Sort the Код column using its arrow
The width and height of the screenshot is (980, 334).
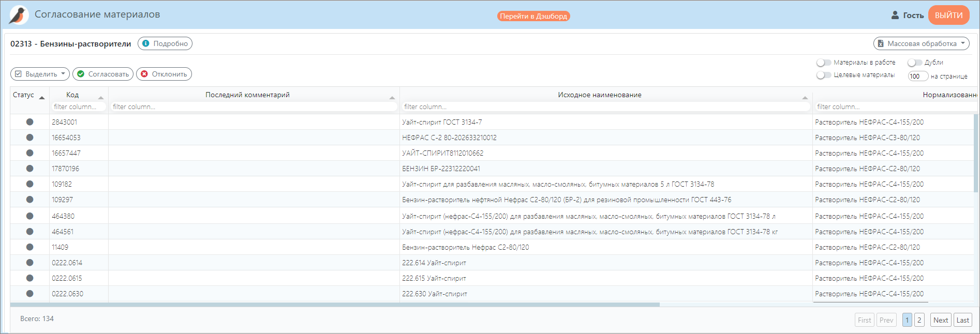click(101, 97)
